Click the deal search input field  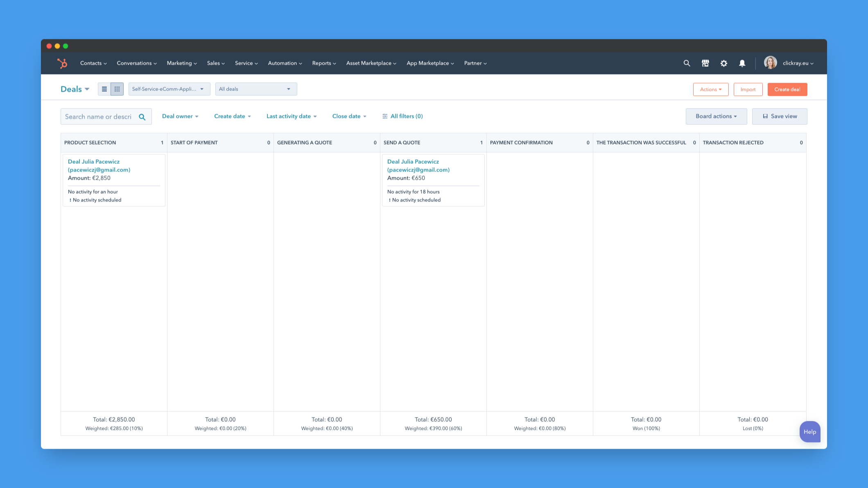[100, 116]
